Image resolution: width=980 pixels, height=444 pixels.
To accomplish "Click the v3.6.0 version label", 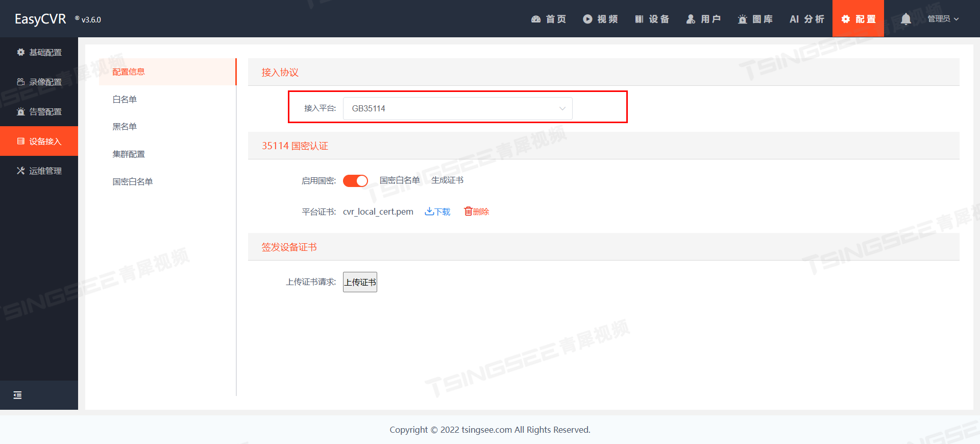I will (x=91, y=20).
